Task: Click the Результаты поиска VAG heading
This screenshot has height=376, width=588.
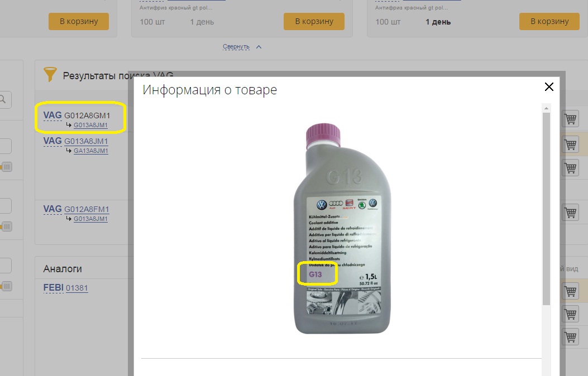Action: click(118, 76)
